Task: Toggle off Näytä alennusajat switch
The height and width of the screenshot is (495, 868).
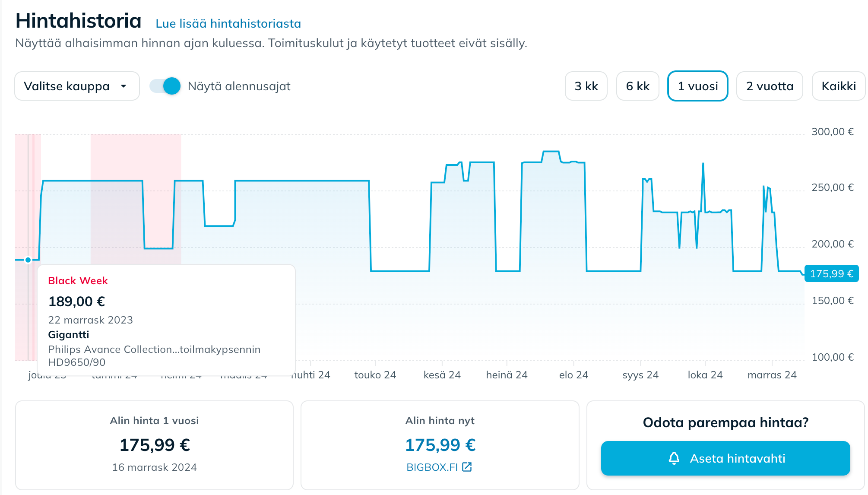Action: (x=165, y=86)
